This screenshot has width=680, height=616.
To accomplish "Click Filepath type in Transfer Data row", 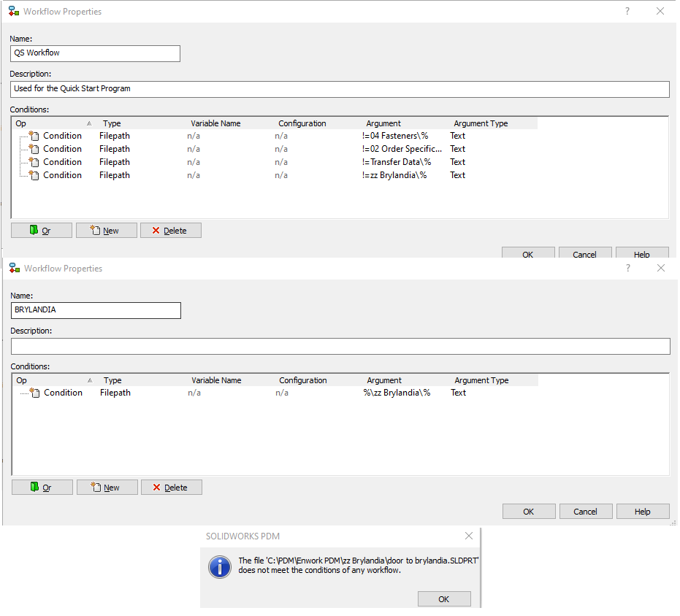I will (x=115, y=162).
